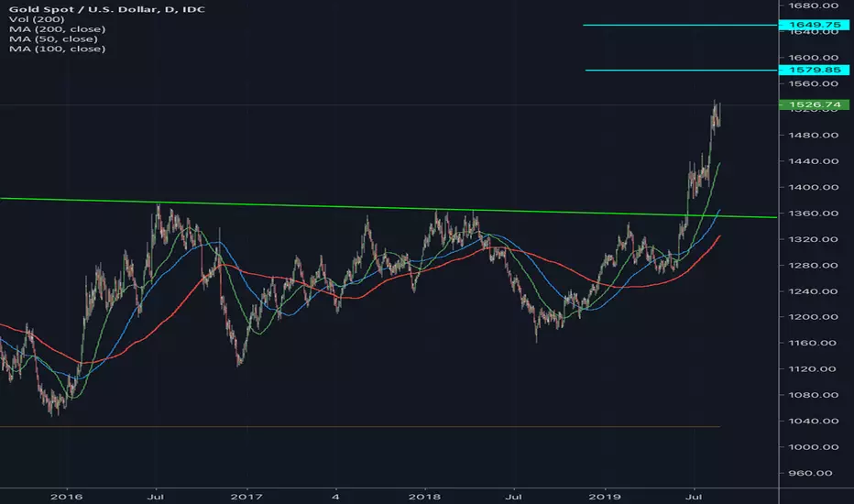
Task: Select the green descending trendline drawing
Action: tap(389, 208)
